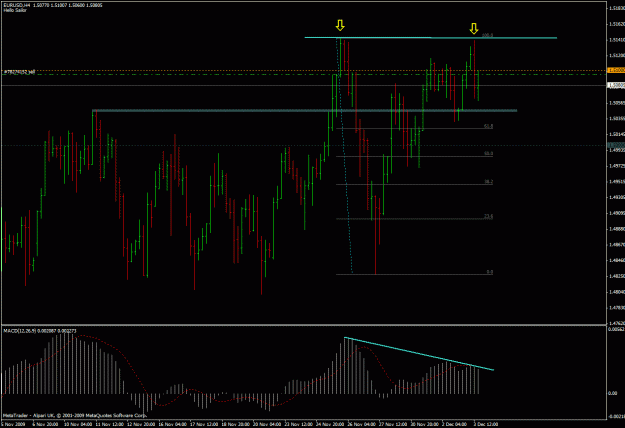Select the Fibonacci 0.0 level label

[x=489, y=272]
